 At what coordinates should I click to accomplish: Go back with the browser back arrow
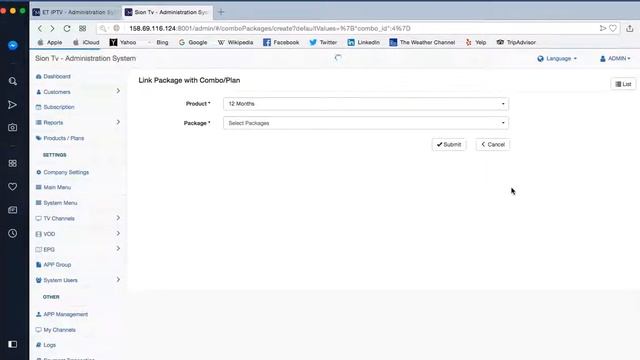pos(40,28)
